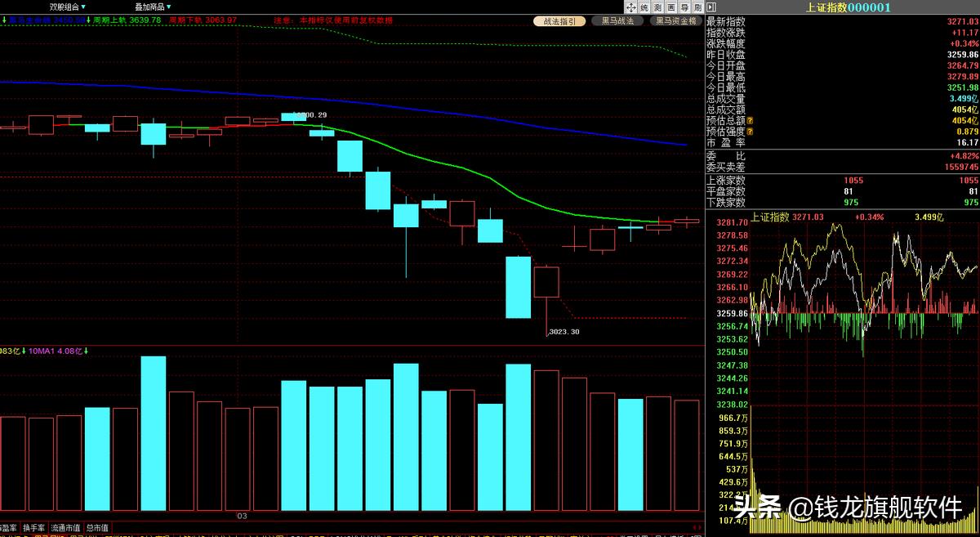980x537 pixels.
Task: Click the 测 toolbar icon
Action: click(657, 7)
